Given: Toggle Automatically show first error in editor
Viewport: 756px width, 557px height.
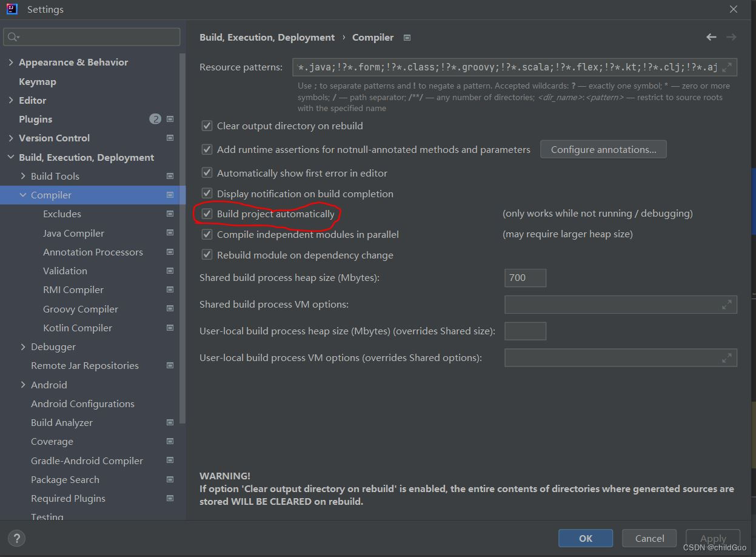Looking at the screenshot, I should (207, 173).
